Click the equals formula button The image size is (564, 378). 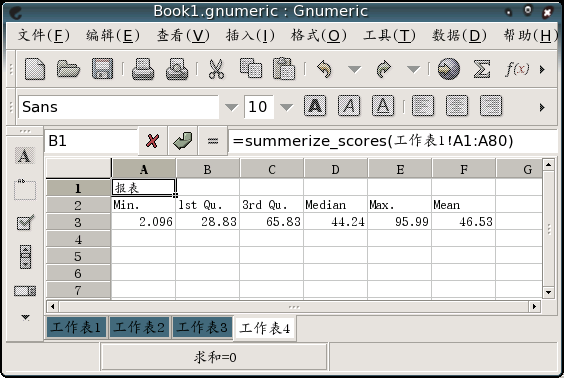tap(213, 141)
